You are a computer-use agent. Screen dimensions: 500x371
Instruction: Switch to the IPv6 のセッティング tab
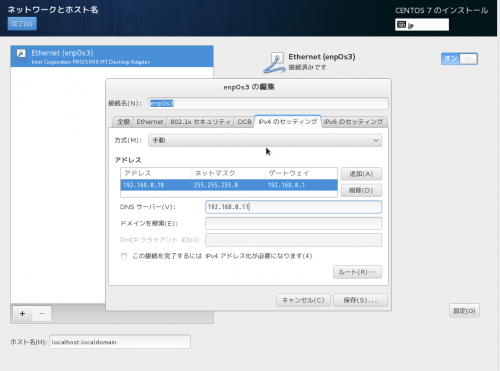tap(353, 122)
